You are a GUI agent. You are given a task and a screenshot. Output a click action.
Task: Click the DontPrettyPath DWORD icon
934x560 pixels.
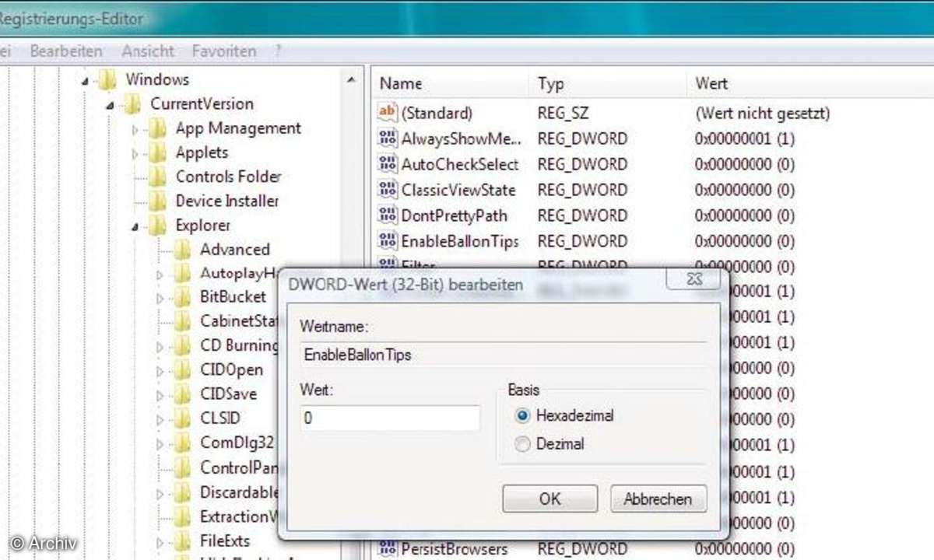pyautogui.click(x=387, y=215)
